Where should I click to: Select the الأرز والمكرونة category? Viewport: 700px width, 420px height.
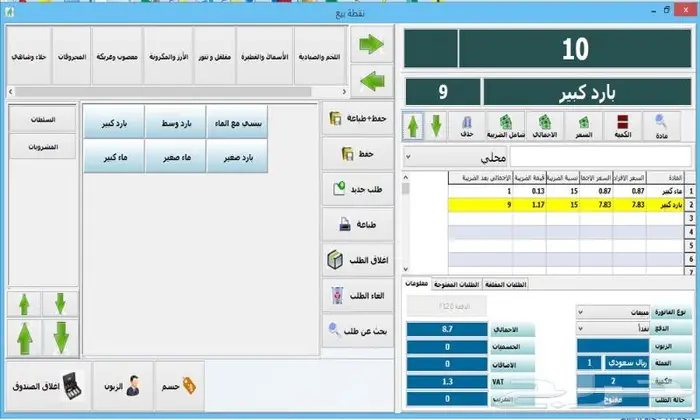click(x=168, y=56)
